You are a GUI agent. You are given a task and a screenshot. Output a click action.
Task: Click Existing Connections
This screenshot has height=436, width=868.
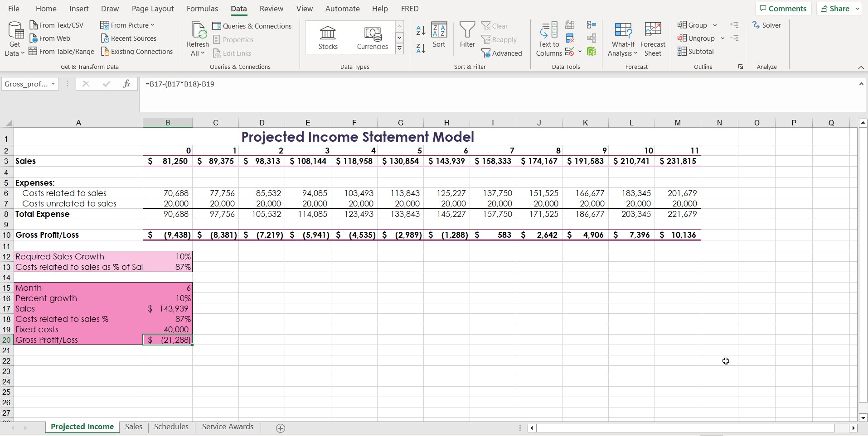[137, 51]
